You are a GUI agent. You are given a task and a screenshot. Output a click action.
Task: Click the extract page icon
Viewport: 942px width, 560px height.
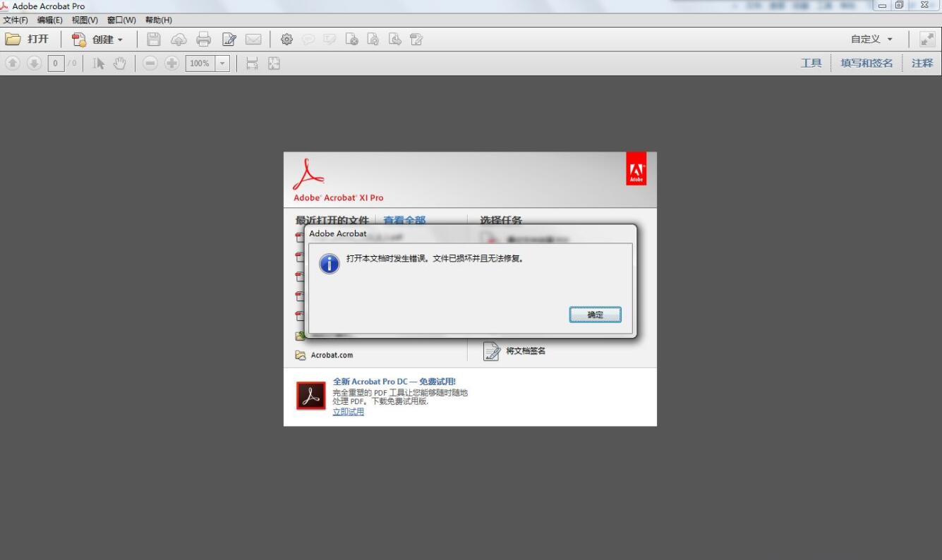395,39
